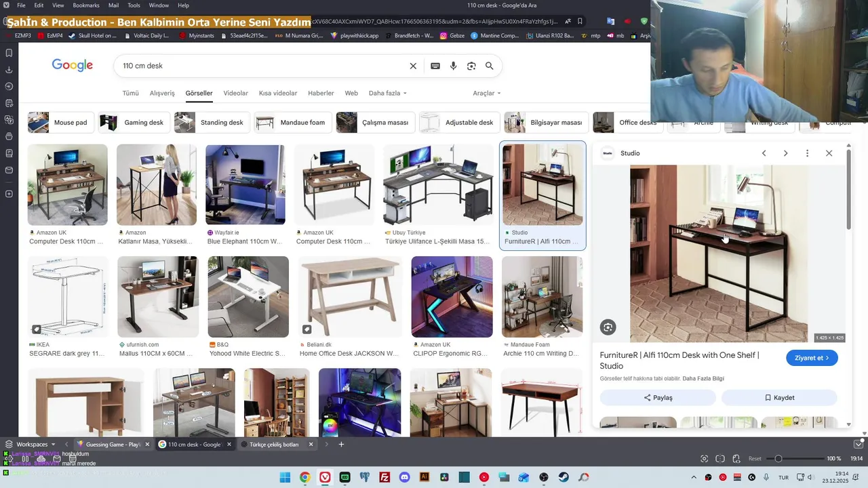This screenshot has width=868, height=488.
Task: Click the preview panel vertical scrollbar
Action: (x=848, y=190)
